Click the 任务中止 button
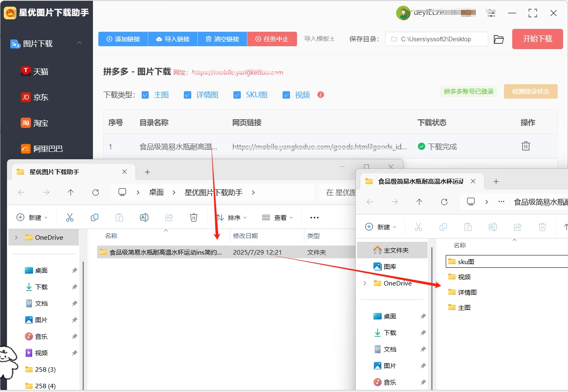This screenshot has height=392, width=568. 272,39
